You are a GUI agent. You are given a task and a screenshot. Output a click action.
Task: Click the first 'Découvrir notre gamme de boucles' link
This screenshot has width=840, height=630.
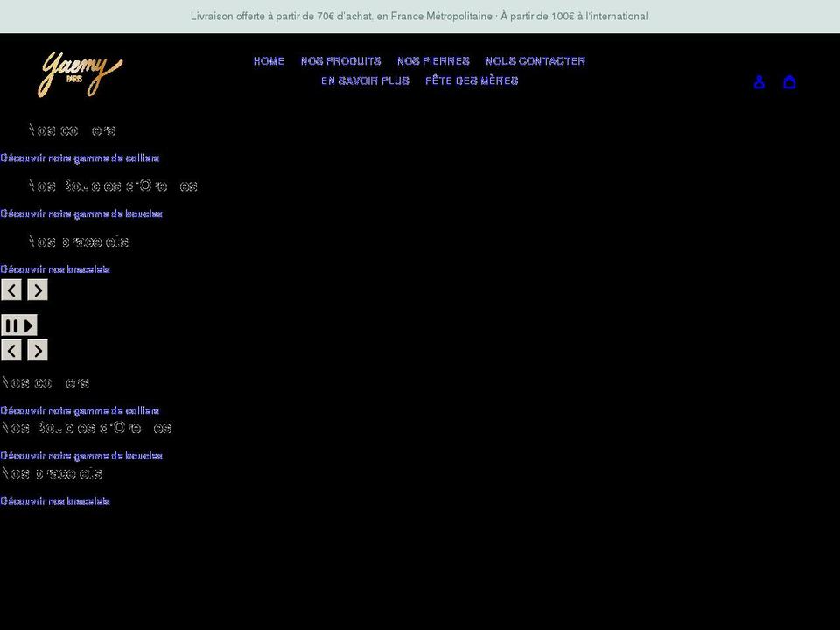81,213
